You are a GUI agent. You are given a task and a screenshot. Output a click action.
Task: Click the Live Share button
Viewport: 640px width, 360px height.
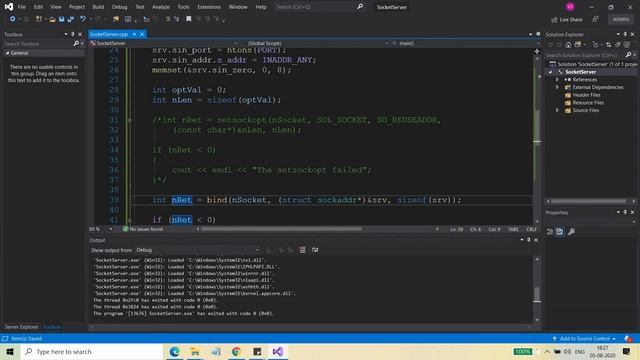tap(567, 20)
